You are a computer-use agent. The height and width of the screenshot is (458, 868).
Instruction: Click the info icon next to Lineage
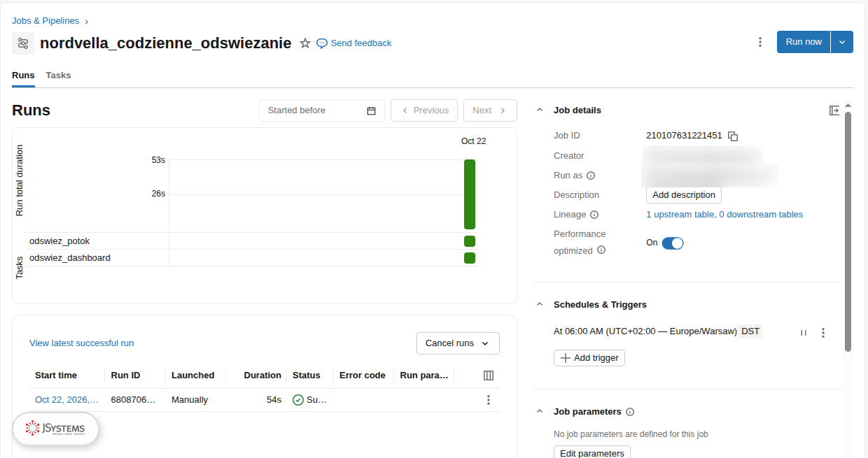pos(594,215)
